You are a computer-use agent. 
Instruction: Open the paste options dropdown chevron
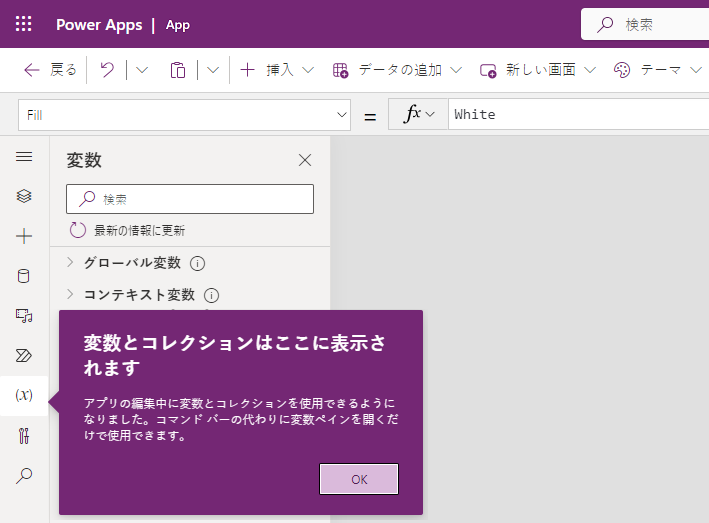coord(213,70)
